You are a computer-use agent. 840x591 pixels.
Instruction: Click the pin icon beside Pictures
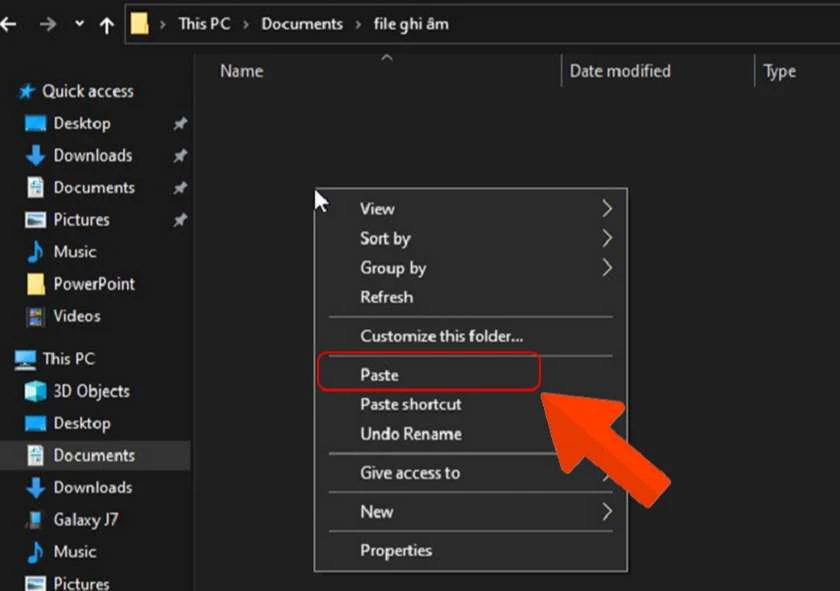180,220
